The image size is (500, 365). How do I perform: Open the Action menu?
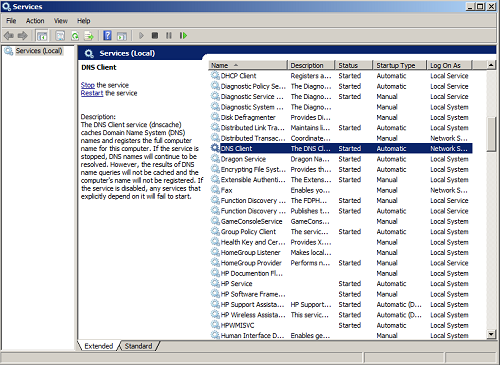[35, 21]
